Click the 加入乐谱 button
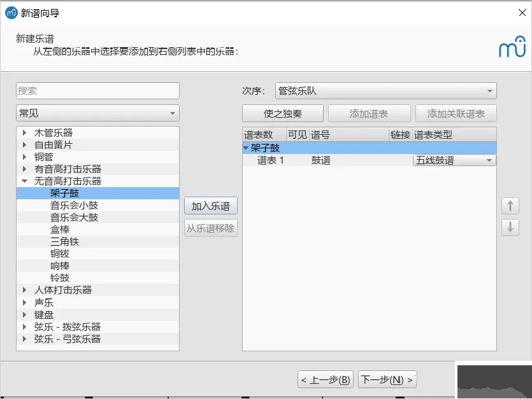Viewport: 532px width, 399px height. click(212, 205)
